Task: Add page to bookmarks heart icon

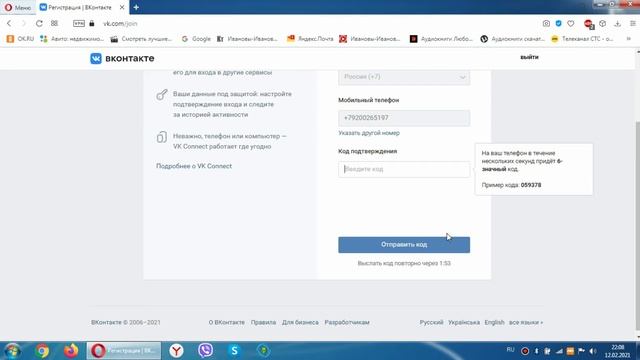Action: click(571, 24)
